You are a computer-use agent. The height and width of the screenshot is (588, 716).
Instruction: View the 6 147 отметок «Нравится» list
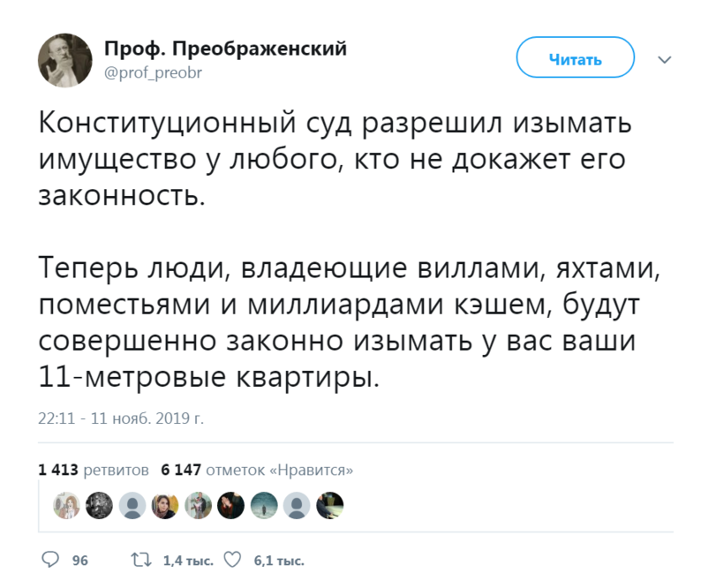pos(257,470)
